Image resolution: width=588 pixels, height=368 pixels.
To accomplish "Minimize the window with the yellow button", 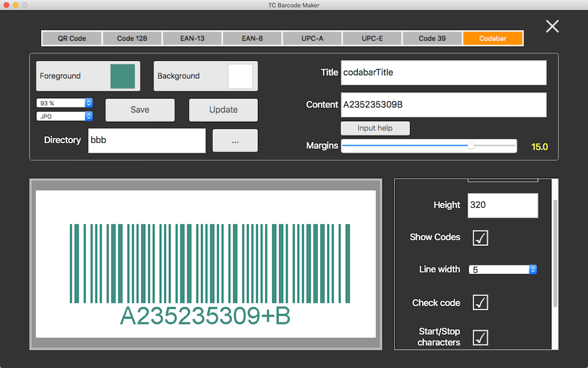I will click(x=16, y=5).
